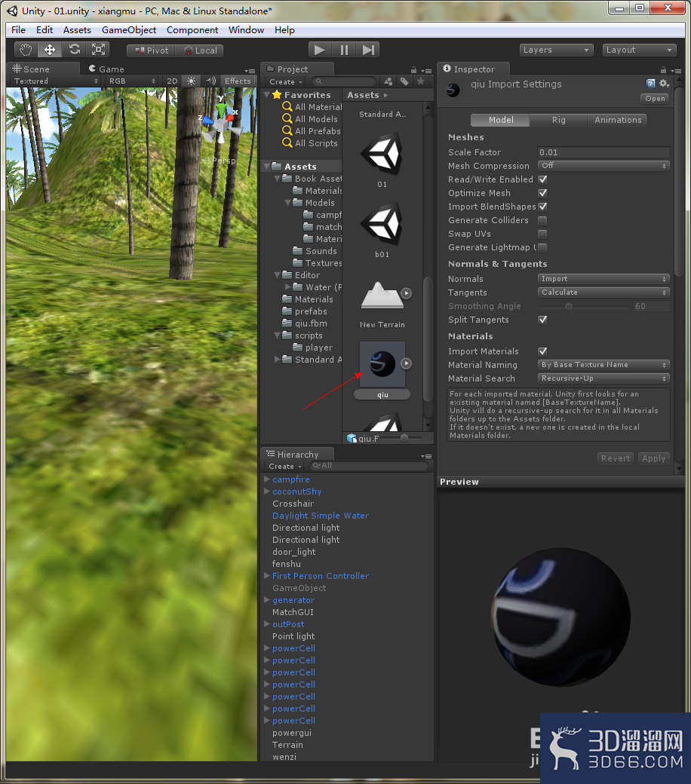Select the Move tool in the toolbar
The height and width of the screenshot is (784, 691).
click(x=50, y=49)
